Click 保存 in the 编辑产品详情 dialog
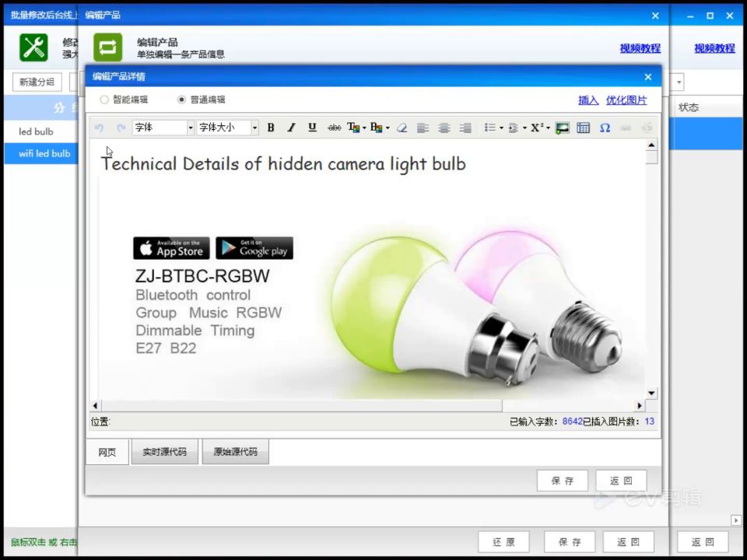This screenshot has width=747, height=560. point(562,481)
